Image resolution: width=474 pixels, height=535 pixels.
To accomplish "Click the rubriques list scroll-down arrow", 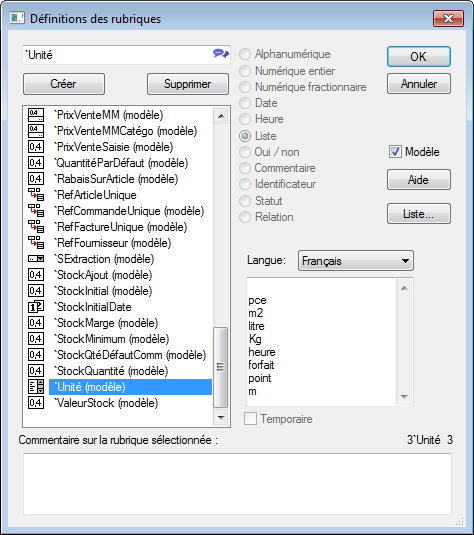I will (x=221, y=417).
